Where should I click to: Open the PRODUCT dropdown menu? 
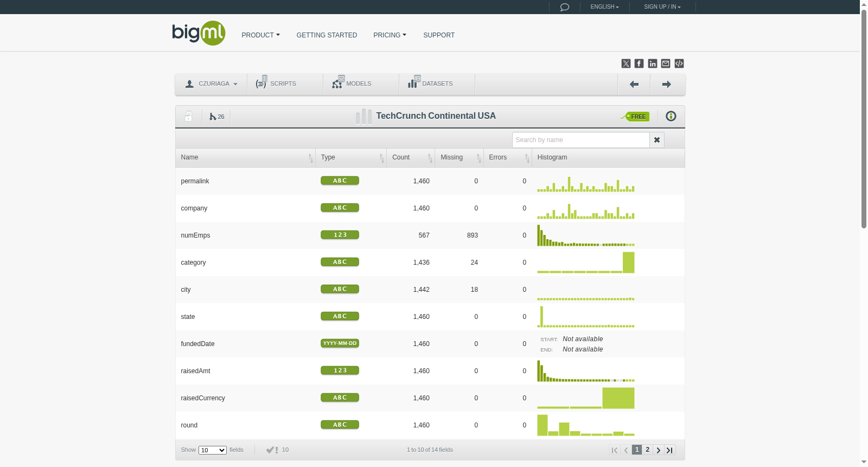pos(261,35)
